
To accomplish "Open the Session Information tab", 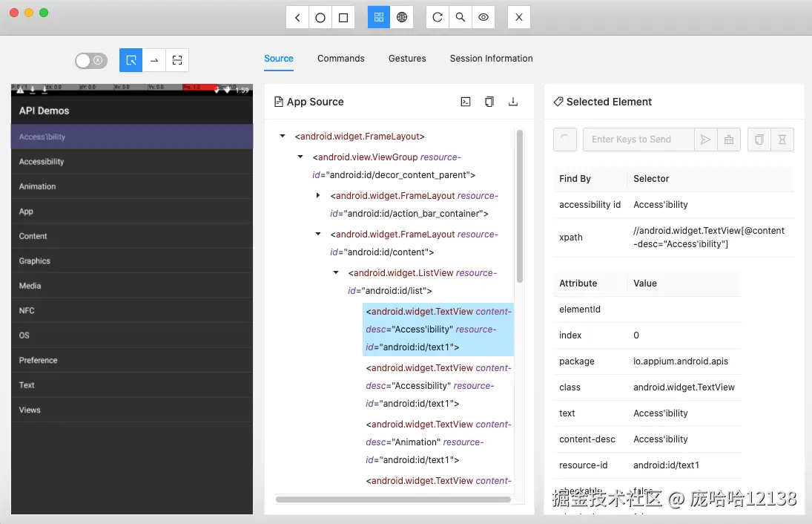I will tap(491, 59).
